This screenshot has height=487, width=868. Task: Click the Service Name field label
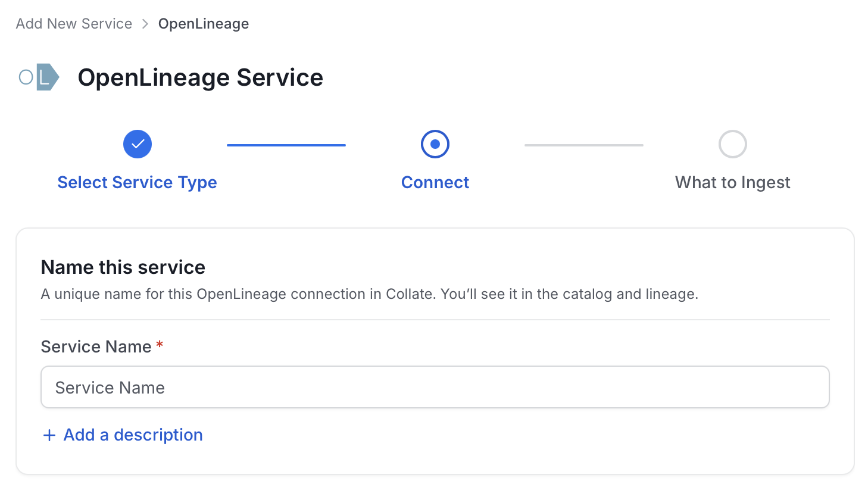click(96, 346)
